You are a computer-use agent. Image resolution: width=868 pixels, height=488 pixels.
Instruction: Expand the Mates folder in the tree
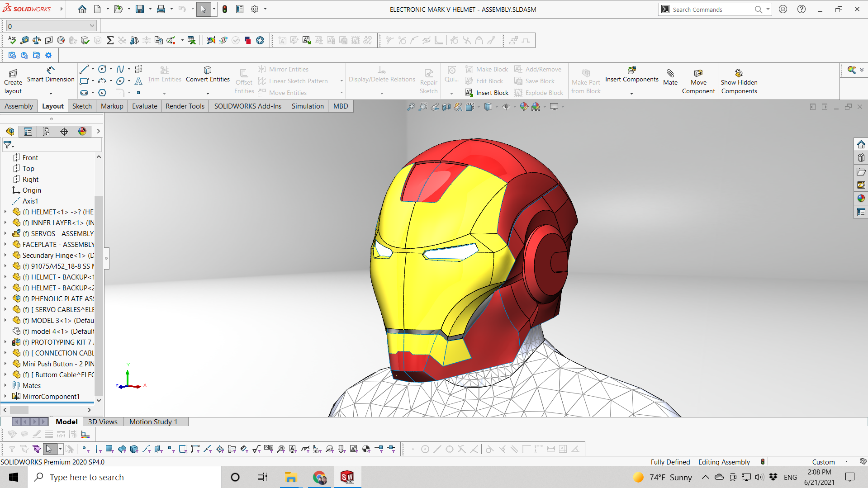tap(5, 385)
